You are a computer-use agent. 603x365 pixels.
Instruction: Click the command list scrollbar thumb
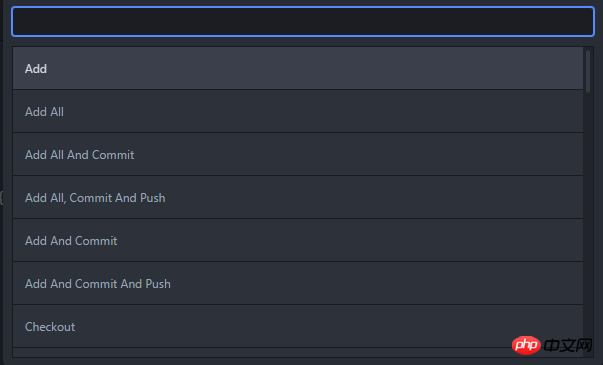pos(588,71)
